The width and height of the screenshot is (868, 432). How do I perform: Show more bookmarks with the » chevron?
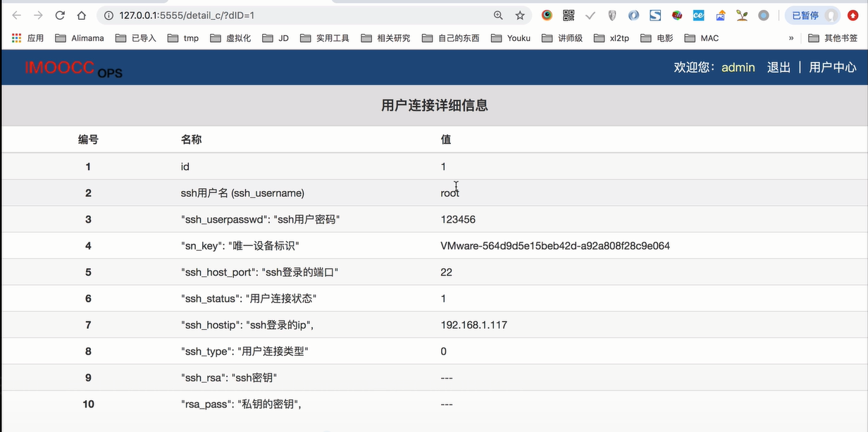pyautogui.click(x=791, y=38)
